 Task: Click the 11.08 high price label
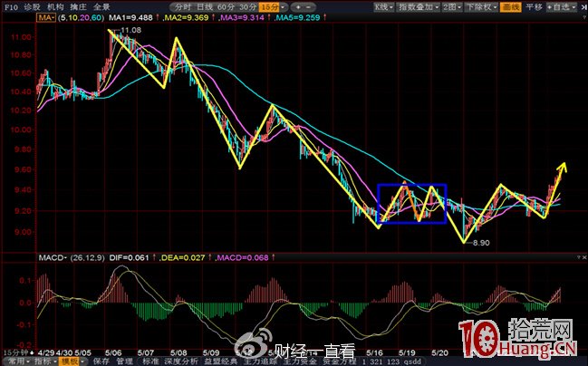tap(130, 30)
